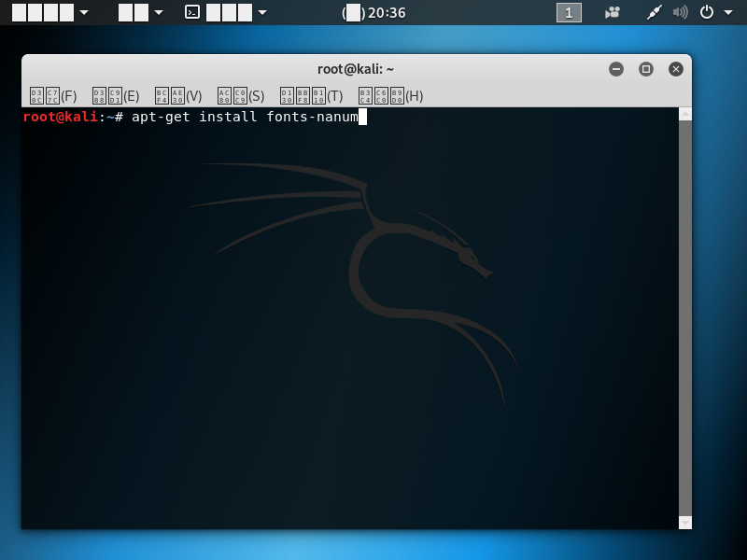Click the scrollbar down arrow in terminal

[x=685, y=523]
